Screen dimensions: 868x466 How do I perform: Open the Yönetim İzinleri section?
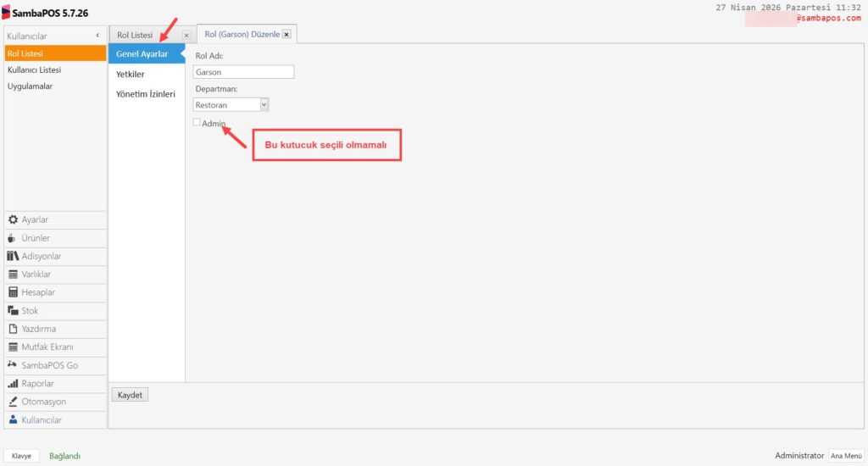(146, 94)
